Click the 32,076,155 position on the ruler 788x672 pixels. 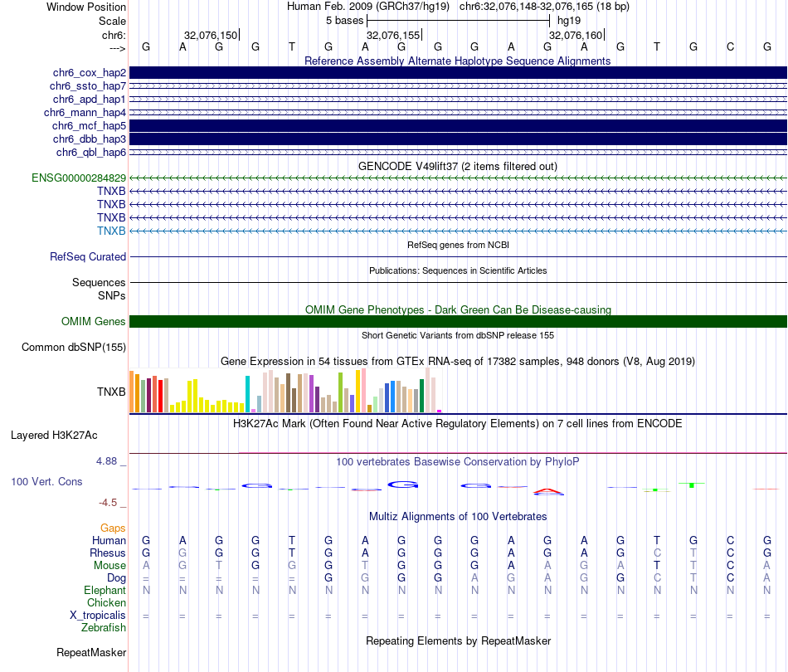click(394, 36)
